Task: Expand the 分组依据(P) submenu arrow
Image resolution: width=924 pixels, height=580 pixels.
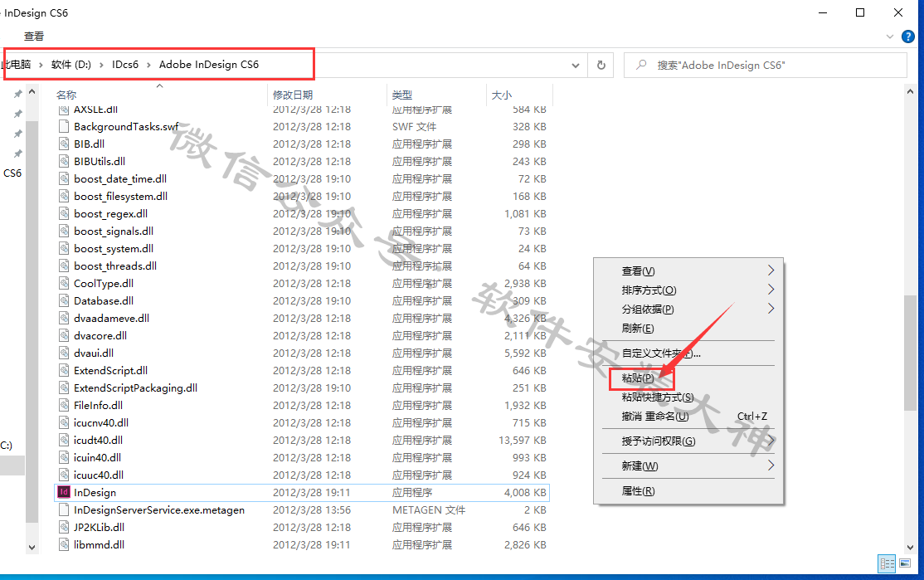Action: pos(771,309)
